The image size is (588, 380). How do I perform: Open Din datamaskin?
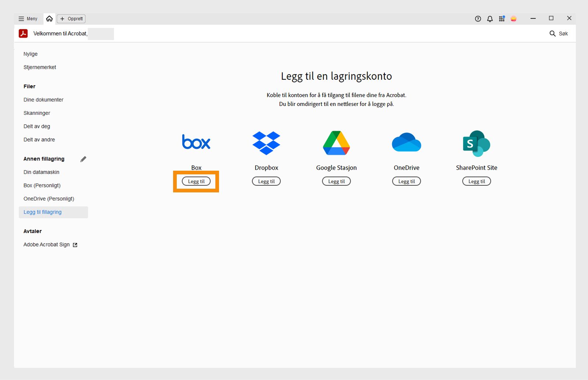pos(42,172)
